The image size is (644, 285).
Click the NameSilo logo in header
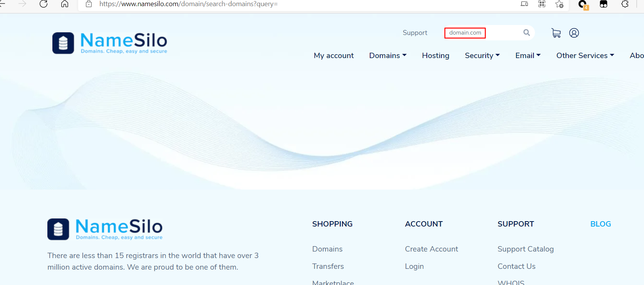pyautogui.click(x=110, y=43)
